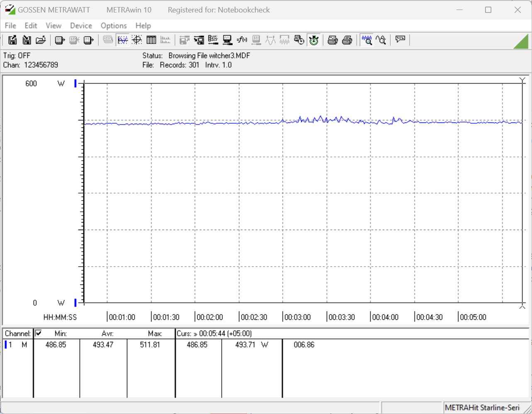This screenshot has width=532, height=414.
Task: Click the instrument memory transfer icon
Action: pyautogui.click(x=88, y=40)
